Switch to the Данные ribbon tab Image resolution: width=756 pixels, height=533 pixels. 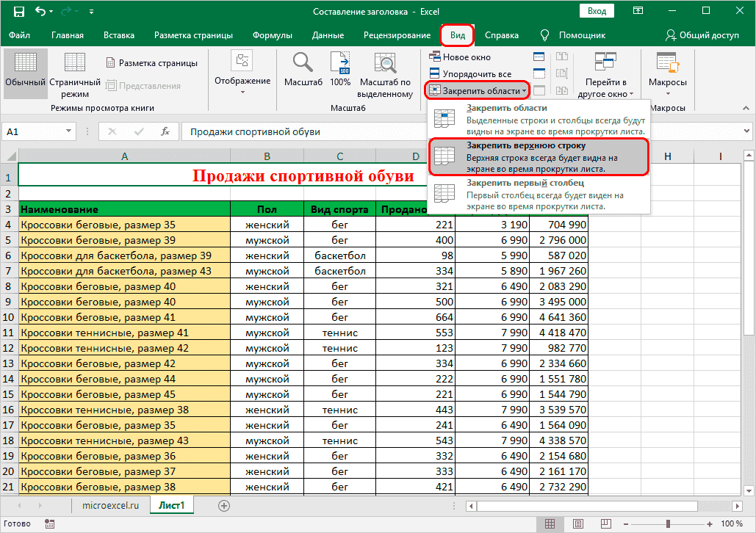(328, 35)
